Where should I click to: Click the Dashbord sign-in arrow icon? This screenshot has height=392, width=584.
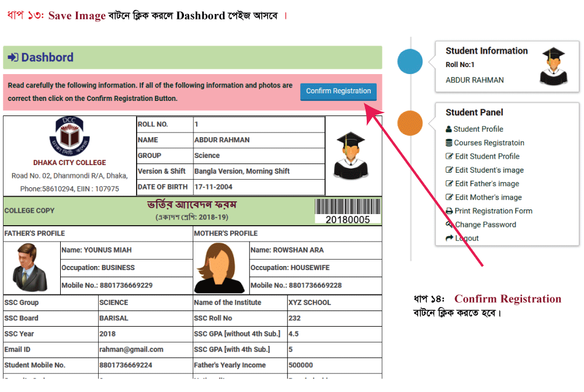[13, 58]
